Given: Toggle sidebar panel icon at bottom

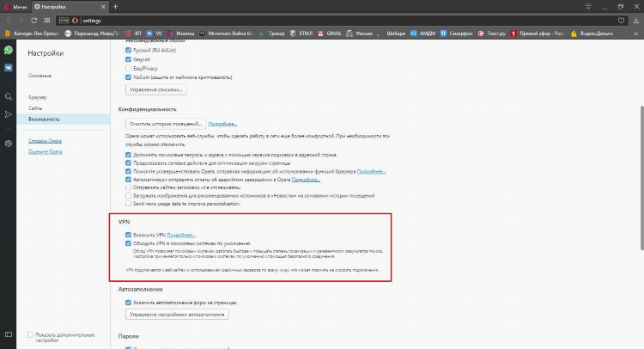Looking at the screenshot, I should pyautogui.click(x=9, y=334).
